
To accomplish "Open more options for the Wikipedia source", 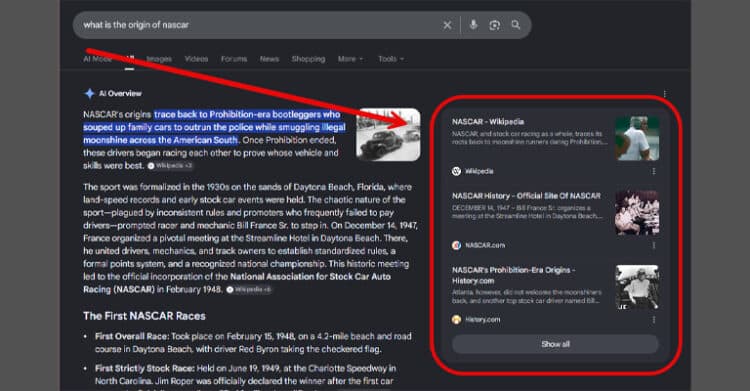I will (x=653, y=171).
